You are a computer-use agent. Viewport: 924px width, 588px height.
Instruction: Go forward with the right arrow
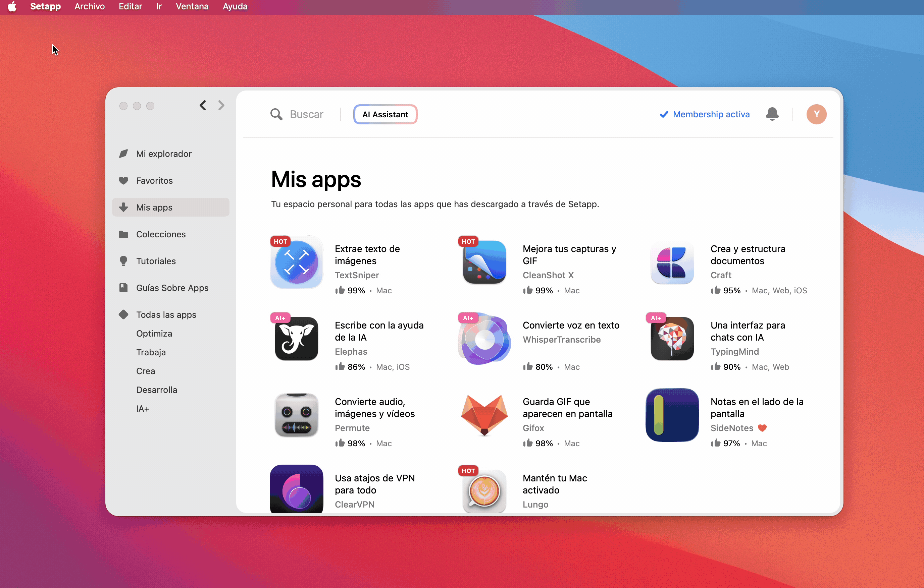(x=221, y=105)
